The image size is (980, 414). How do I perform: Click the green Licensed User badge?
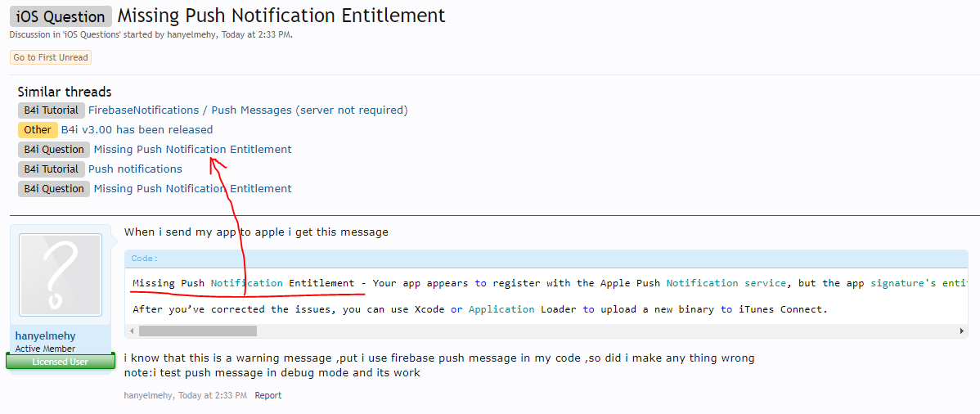[x=61, y=362]
